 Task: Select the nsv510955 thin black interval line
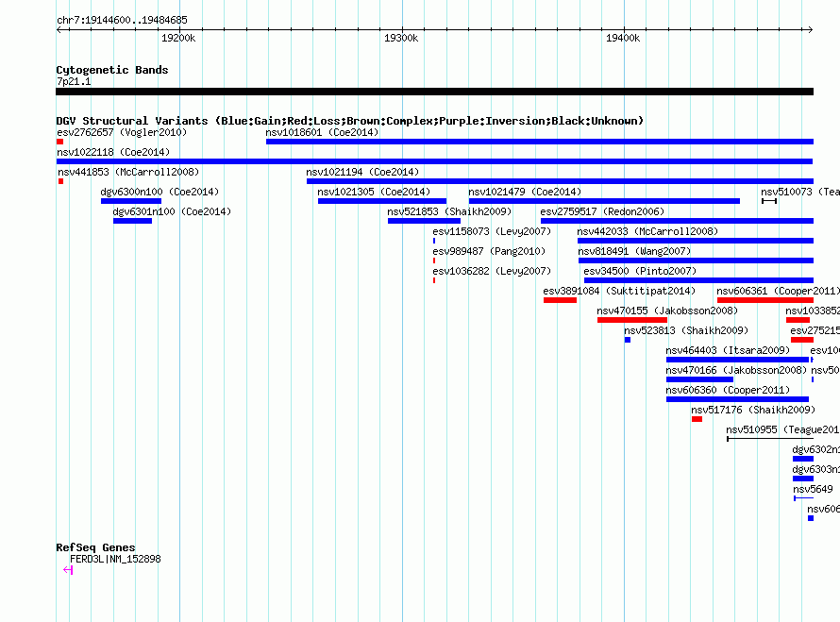click(x=770, y=439)
